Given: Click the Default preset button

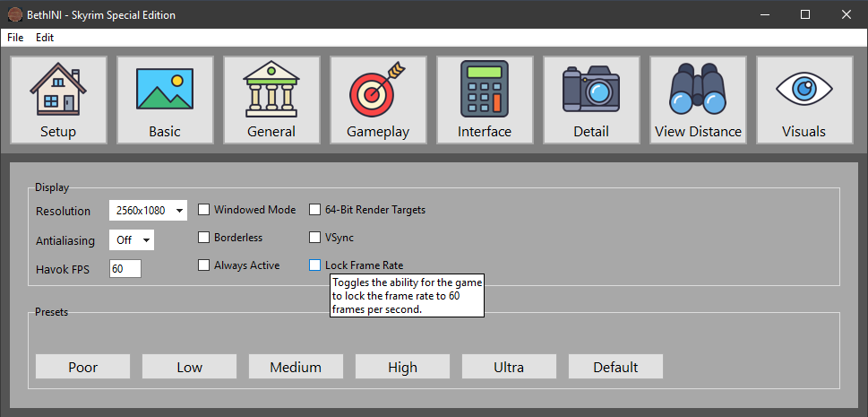Looking at the screenshot, I should pyautogui.click(x=615, y=367).
